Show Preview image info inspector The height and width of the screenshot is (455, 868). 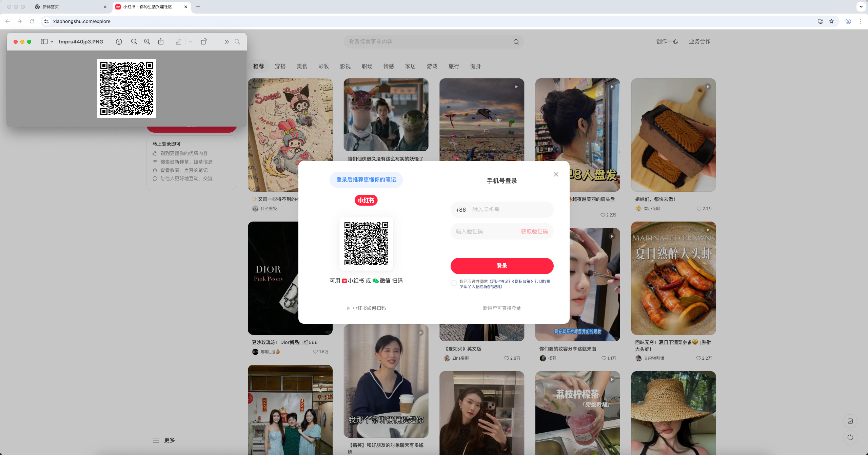click(x=119, y=42)
